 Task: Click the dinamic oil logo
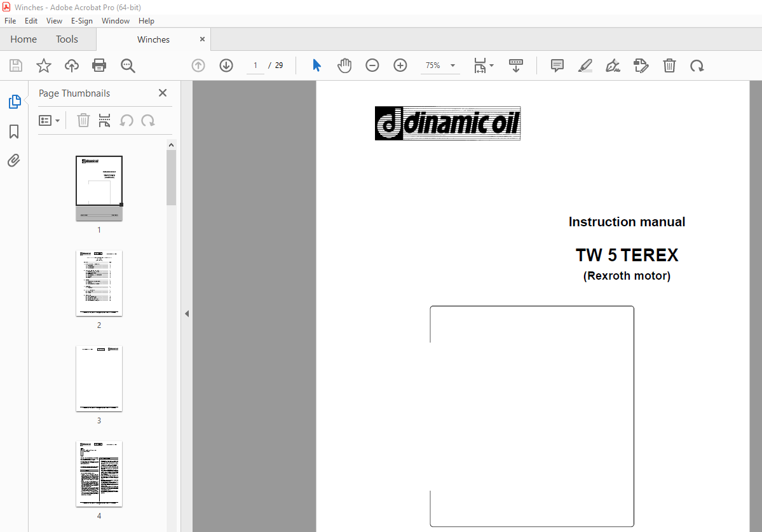coord(447,123)
